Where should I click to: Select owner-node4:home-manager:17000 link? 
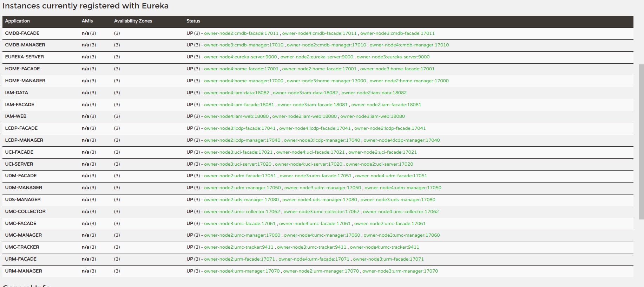[244, 81]
